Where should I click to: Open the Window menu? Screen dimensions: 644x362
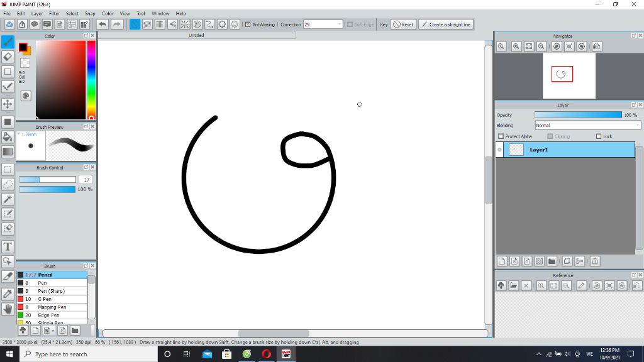[x=160, y=14]
